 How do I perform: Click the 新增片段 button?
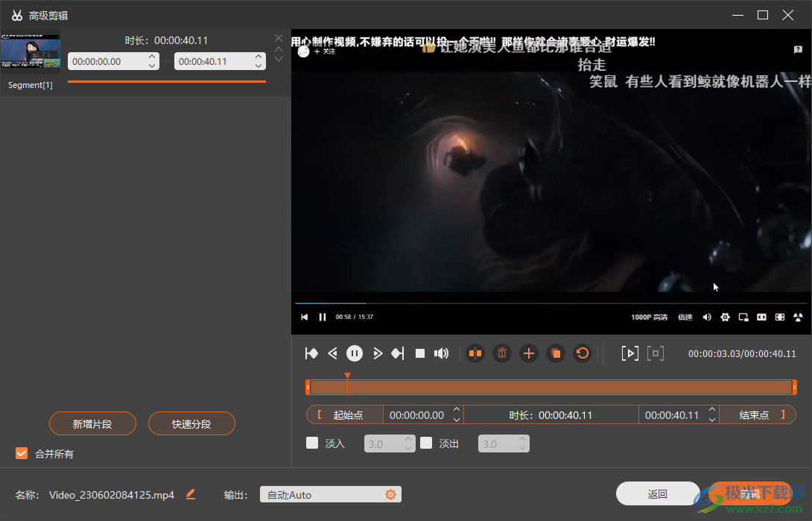coord(92,423)
